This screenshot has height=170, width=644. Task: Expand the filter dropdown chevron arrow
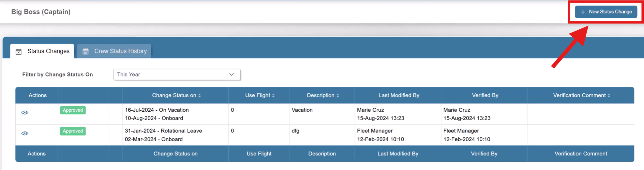coord(232,75)
